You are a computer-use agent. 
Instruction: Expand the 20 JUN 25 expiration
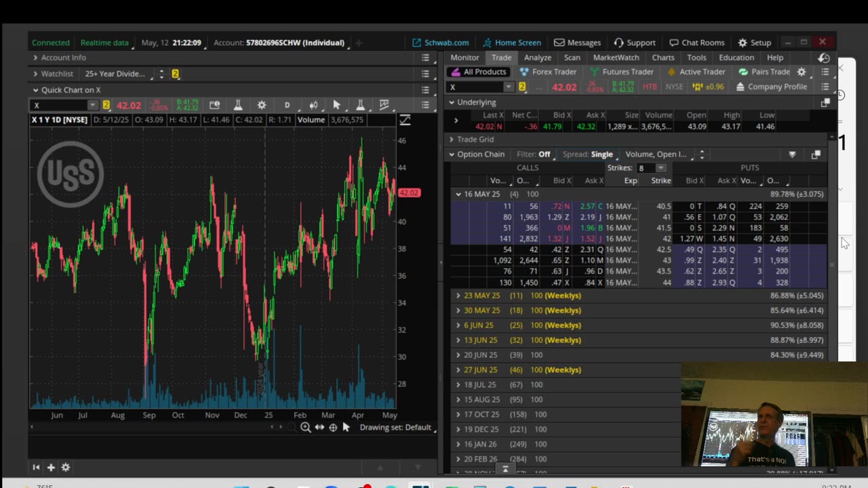pyautogui.click(x=458, y=355)
